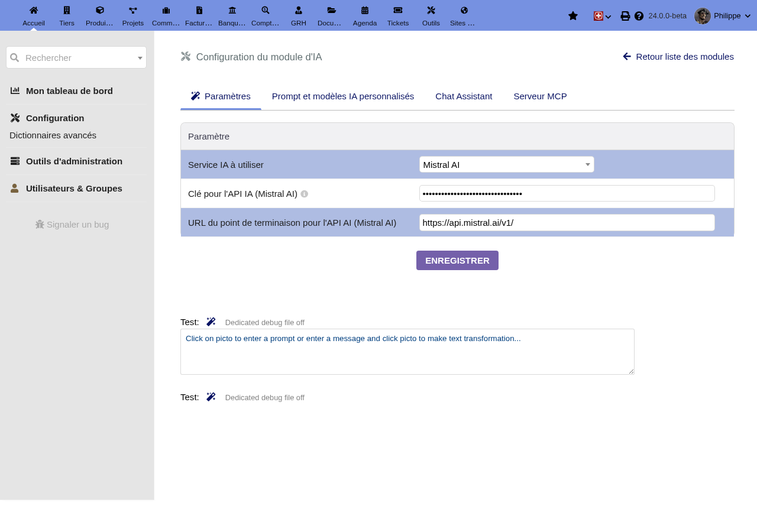Screen dimensions: 757x532
Task: Switch to the Chat Assistant tab
Action: click(x=464, y=96)
